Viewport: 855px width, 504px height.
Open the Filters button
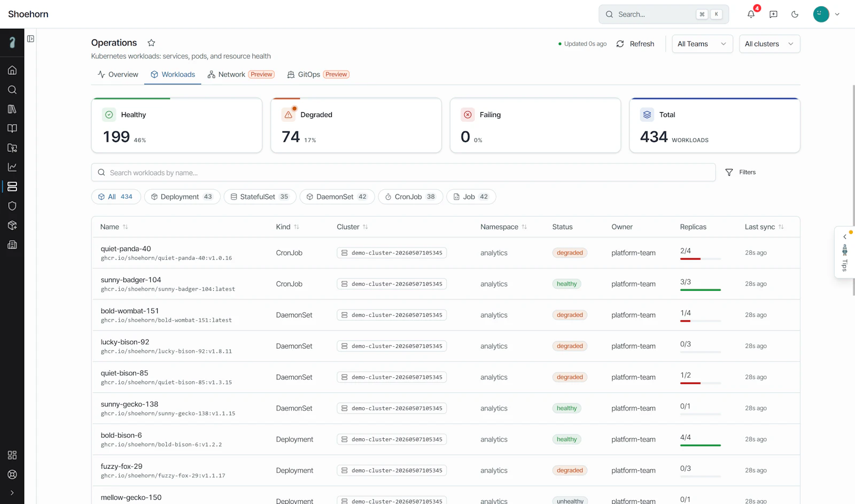741,172
